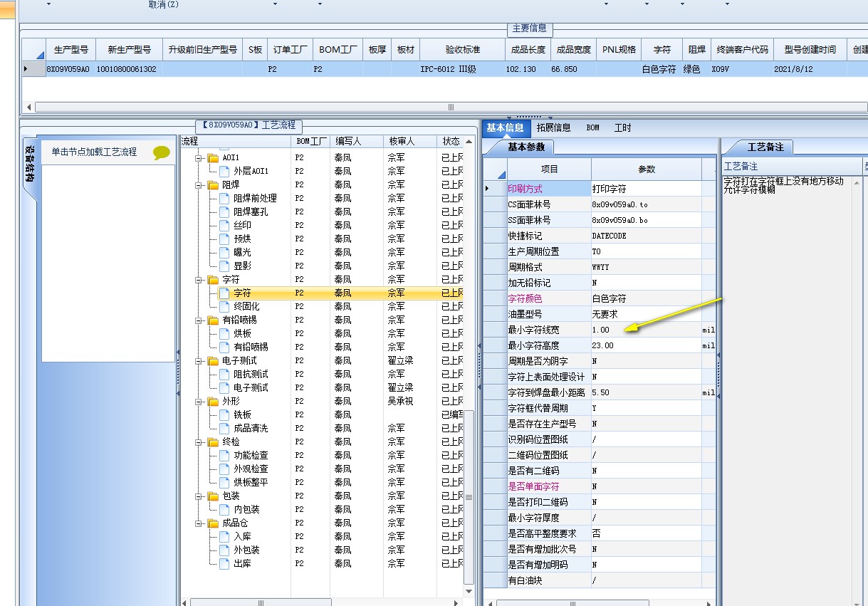Click the 铣板 document icon
The height and width of the screenshot is (606, 868).
click(x=224, y=414)
